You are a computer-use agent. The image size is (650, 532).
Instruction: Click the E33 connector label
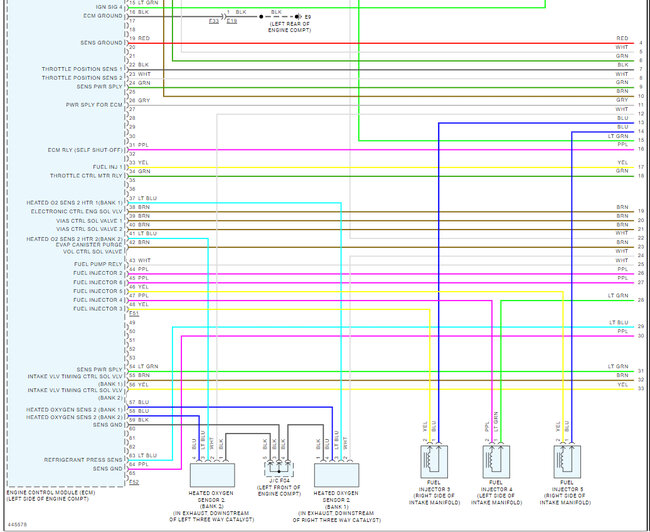pos(213,21)
